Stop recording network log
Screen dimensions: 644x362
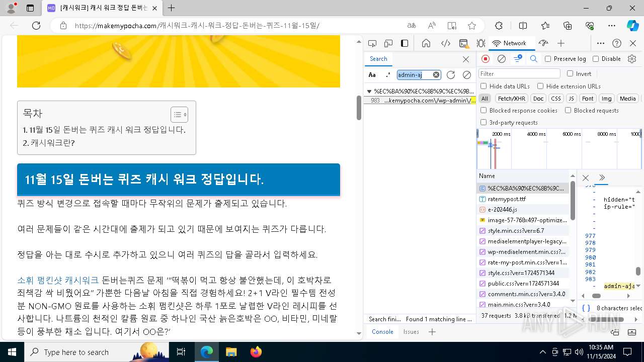point(486,59)
